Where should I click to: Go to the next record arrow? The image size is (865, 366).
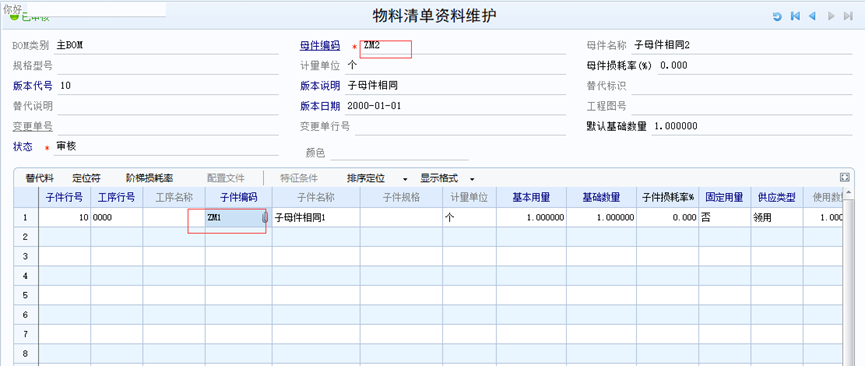pyautogui.click(x=831, y=17)
